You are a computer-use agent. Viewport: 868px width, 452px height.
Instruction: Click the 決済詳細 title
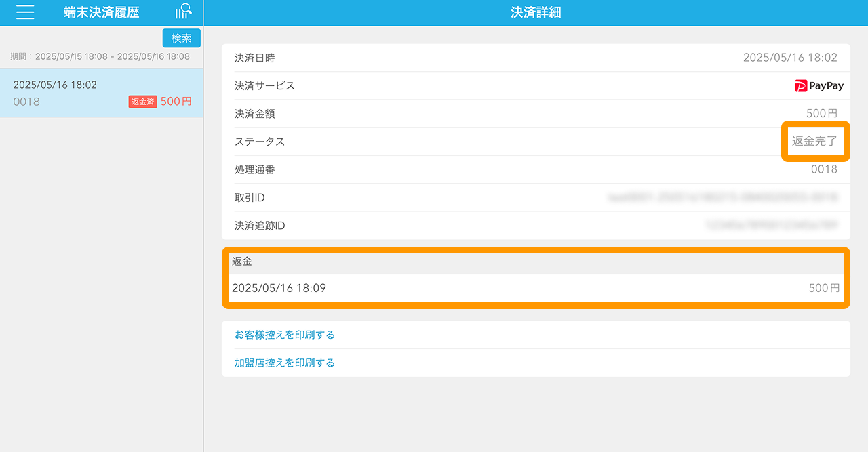coord(536,12)
